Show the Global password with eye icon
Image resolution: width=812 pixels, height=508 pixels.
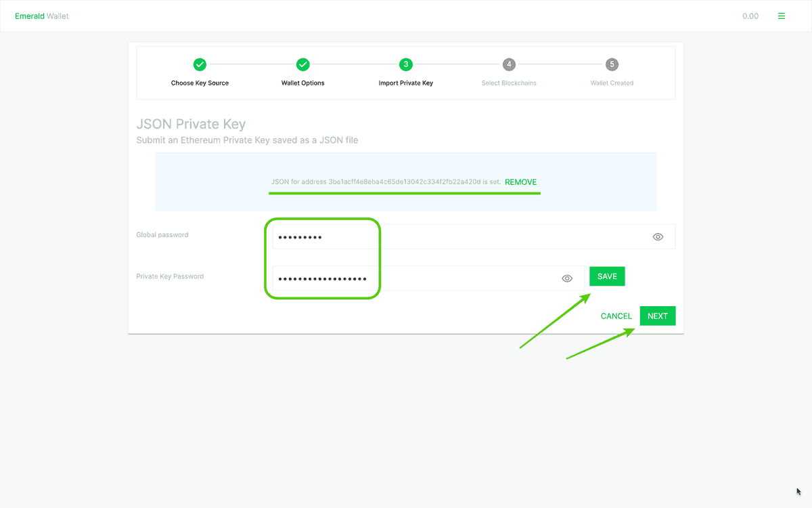pos(658,237)
